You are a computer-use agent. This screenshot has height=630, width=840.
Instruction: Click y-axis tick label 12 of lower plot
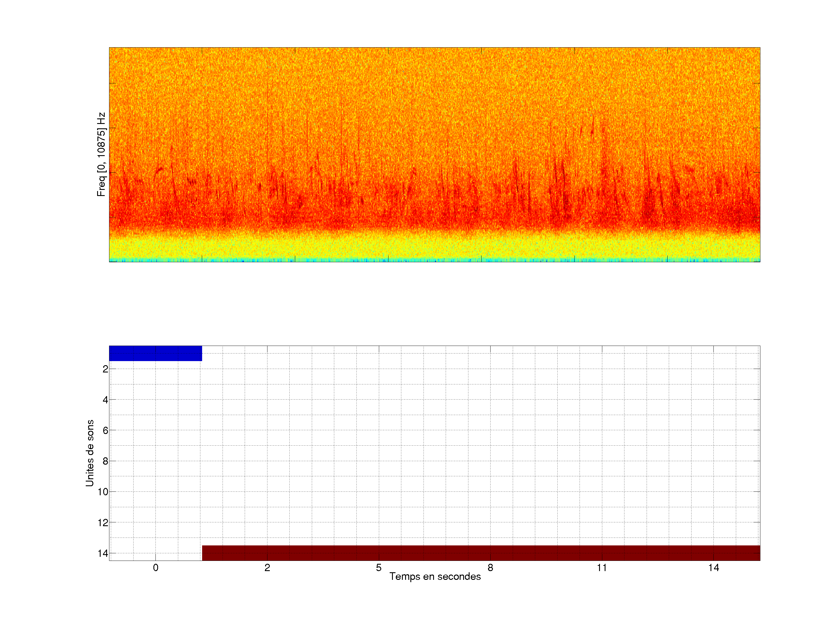[103, 523]
